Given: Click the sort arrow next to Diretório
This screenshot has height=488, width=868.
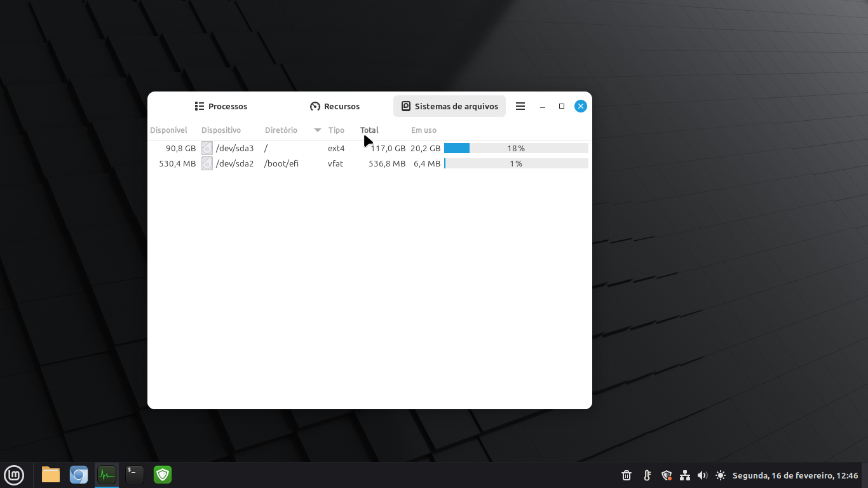Looking at the screenshot, I should 318,130.
